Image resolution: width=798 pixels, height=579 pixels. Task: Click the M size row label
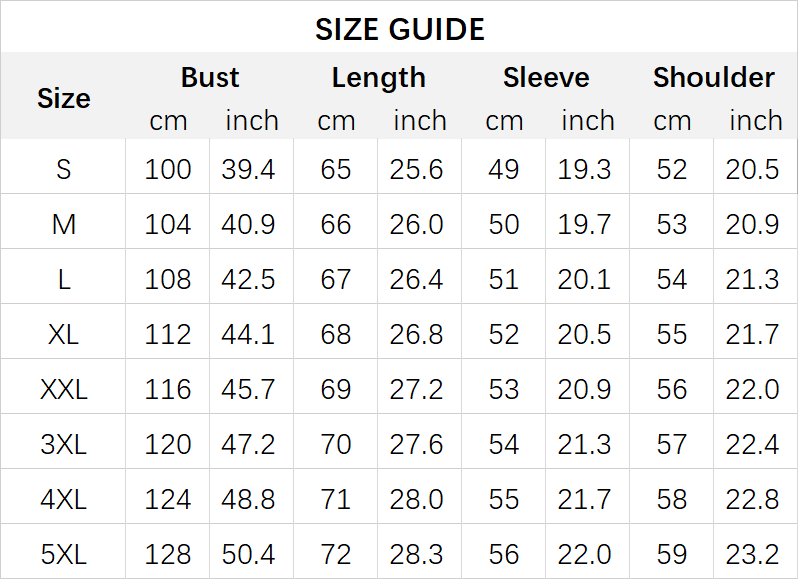click(63, 224)
